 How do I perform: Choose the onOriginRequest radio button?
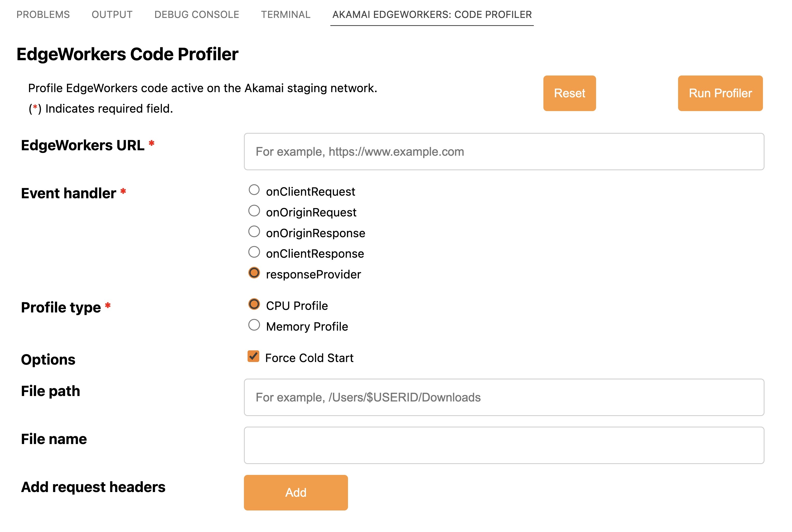tap(254, 211)
